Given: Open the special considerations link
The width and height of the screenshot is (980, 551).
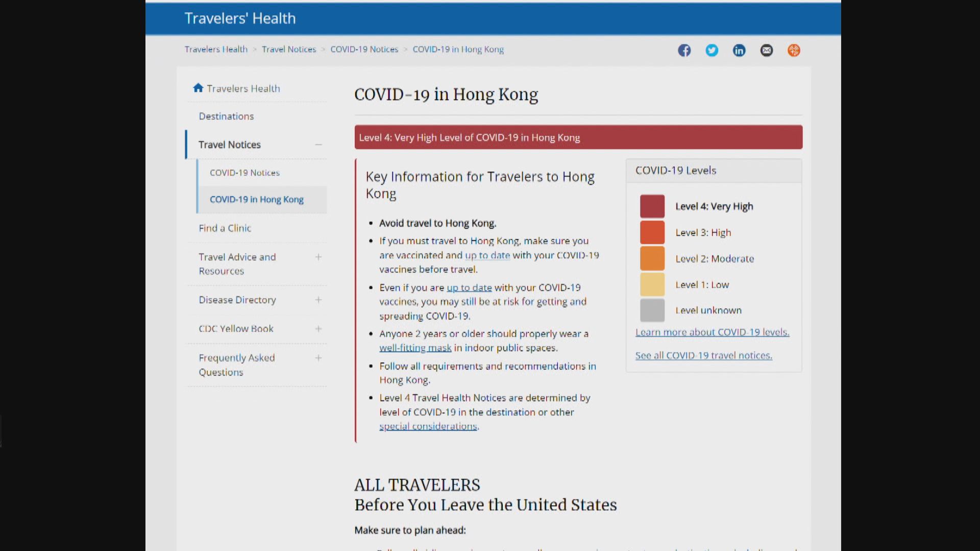Looking at the screenshot, I should coord(428,427).
